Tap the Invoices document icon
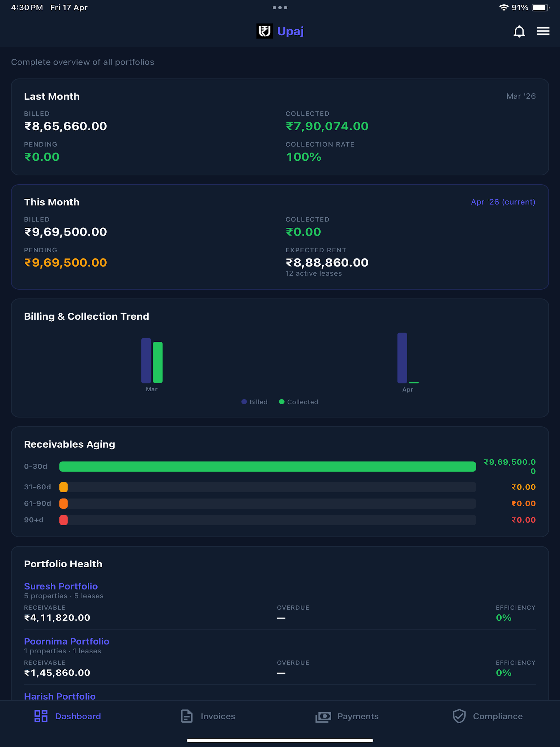This screenshot has height=747, width=560. (187, 716)
